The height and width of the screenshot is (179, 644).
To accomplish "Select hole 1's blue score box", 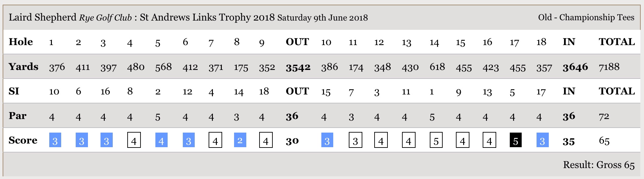I will tap(55, 140).
